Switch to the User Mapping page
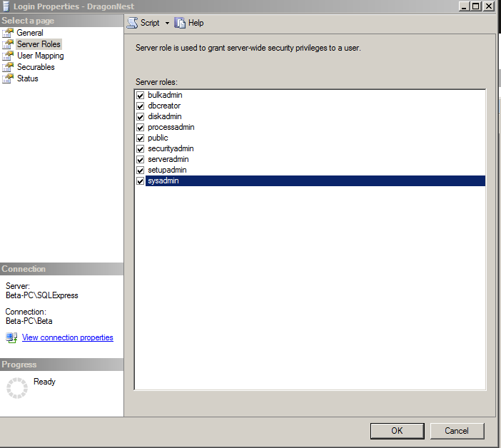The width and height of the screenshot is (501, 448). tap(40, 56)
